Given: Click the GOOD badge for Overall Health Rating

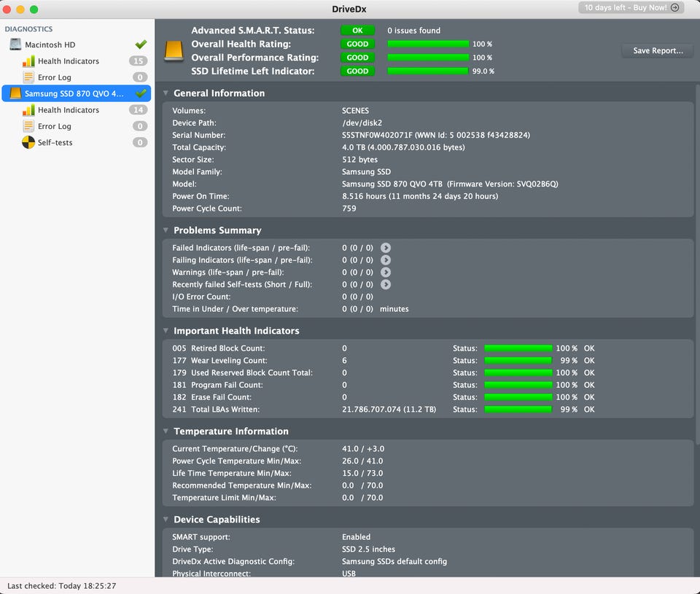Looking at the screenshot, I should 357,44.
